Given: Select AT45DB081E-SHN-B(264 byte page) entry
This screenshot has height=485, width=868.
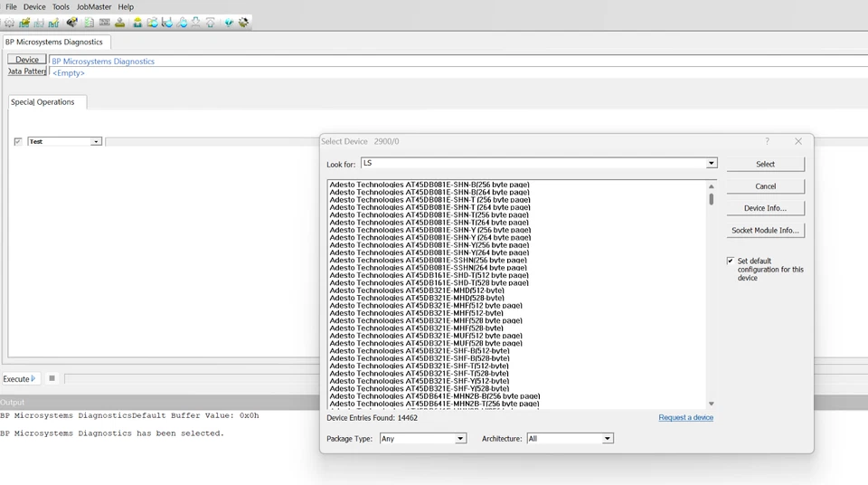Looking at the screenshot, I should [429, 193].
